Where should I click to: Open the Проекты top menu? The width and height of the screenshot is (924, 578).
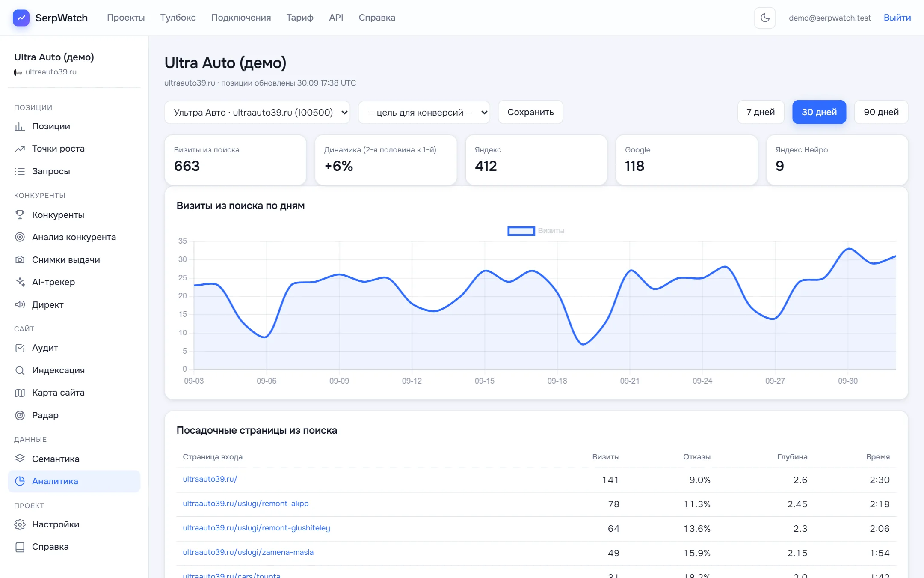click(x=126, y=18)
